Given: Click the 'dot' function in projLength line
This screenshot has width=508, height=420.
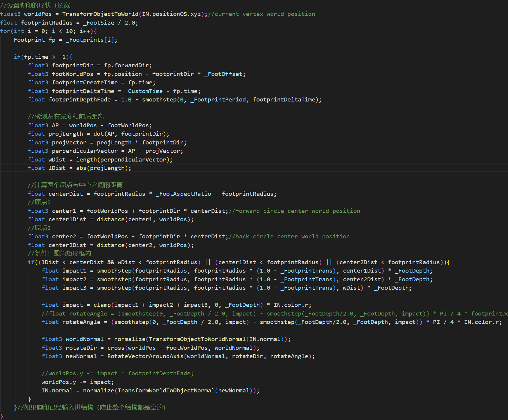Looking at the screenshot, I should (x=98, y=134).
